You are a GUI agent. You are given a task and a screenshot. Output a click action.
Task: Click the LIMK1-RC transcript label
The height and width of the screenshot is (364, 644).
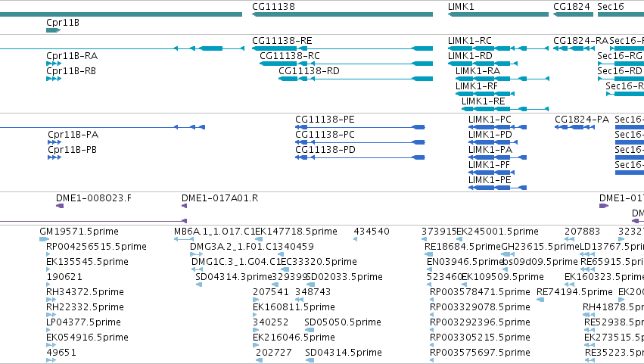click(x=469, y=41)
